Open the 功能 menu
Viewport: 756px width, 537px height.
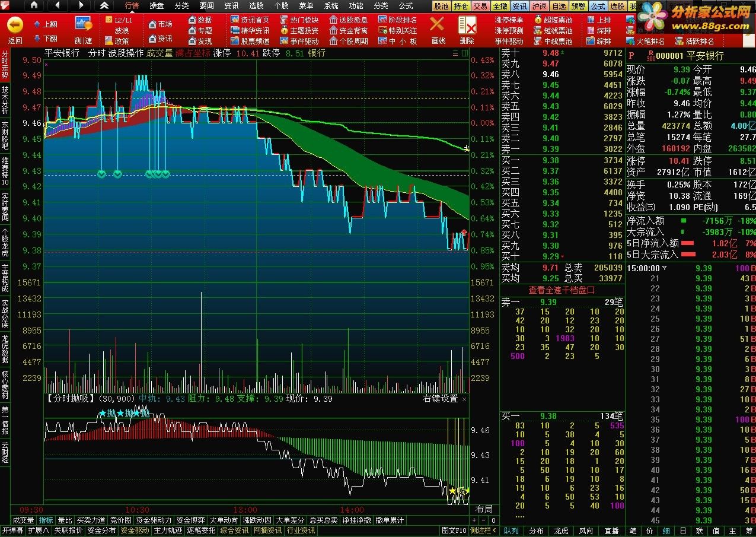coord(356,5)
